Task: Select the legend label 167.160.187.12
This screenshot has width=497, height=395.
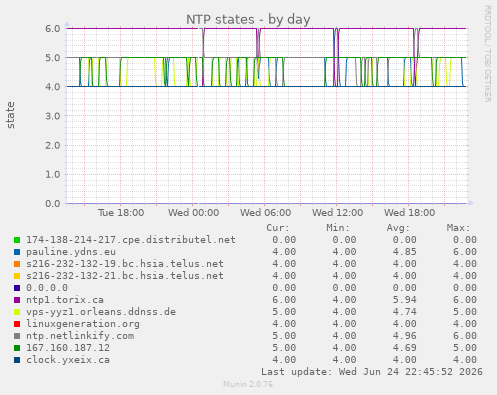Action: point(68,348)
